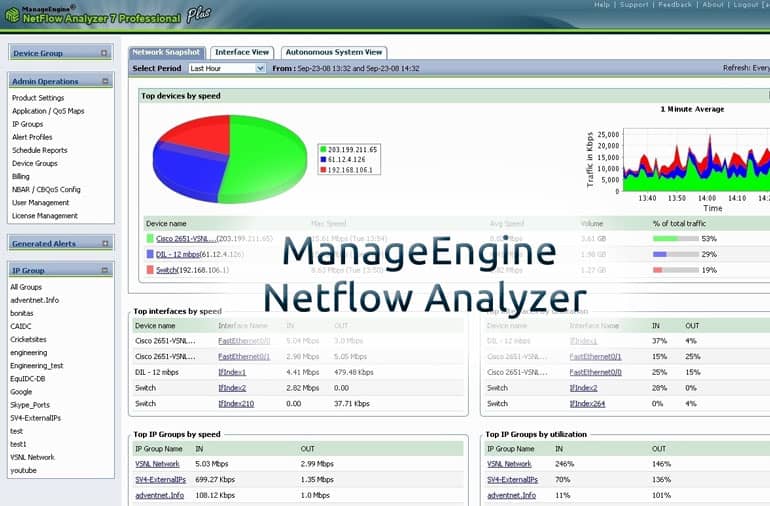Open Product Settings in Admin Operations
Image resolution: width=770 pixels, height=506 pixels.
[x=38, y=98]
